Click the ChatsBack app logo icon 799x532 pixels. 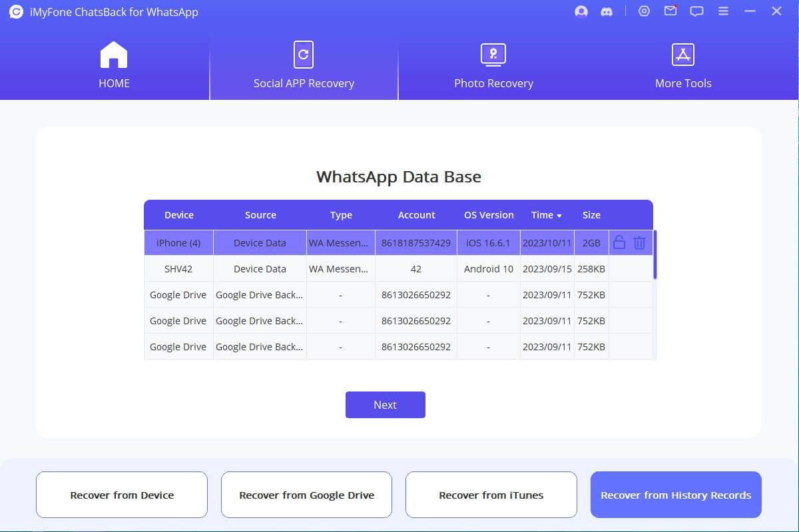click(x=17, y=11)
